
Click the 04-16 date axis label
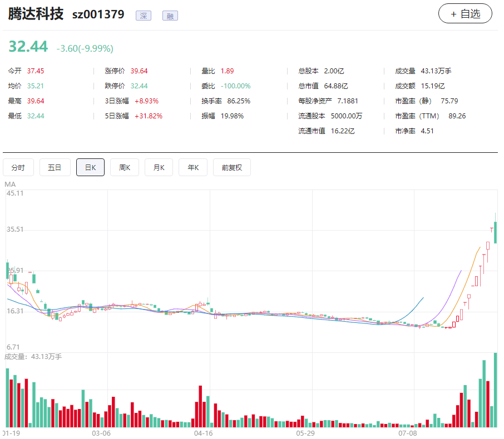204,433
